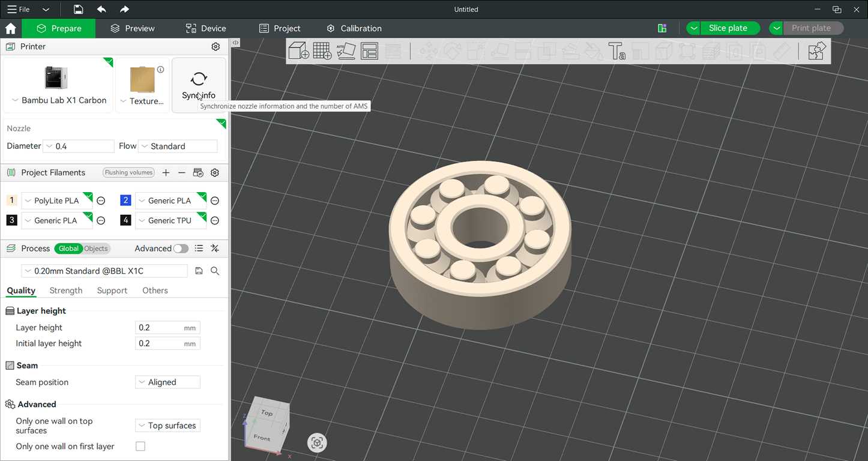Click the Prepare tab
This screenshot has width=868, height=461.
coord(59,28)
